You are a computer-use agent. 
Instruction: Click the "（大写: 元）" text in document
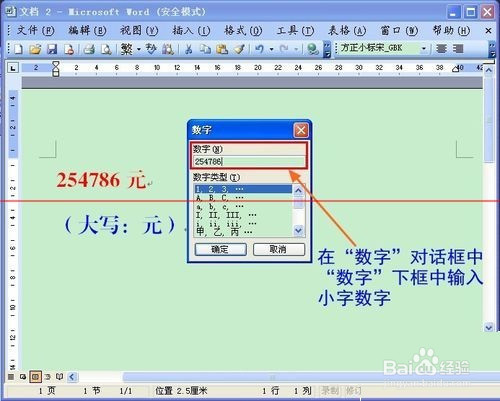[120, 225]
